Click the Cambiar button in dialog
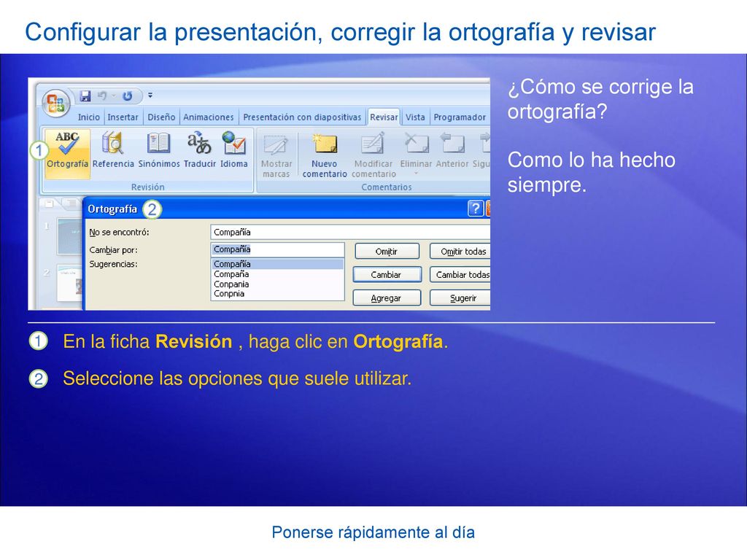Image resolution: width=747 pixels, height=560 pixels. click(x=387, y=275)
